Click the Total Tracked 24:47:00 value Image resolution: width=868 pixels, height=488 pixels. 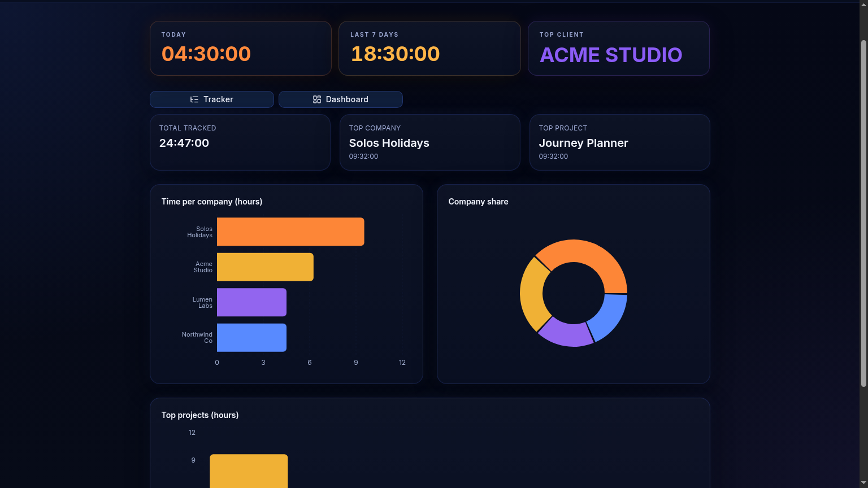click(x=184, y=143)
